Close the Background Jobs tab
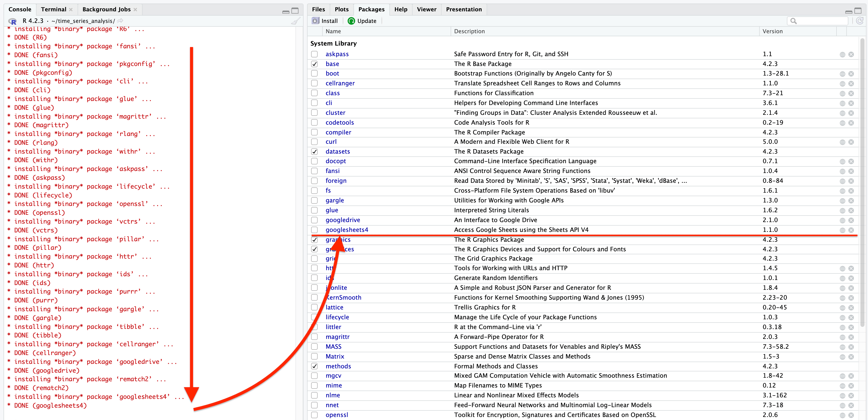The width and height of the screenshot is (868, 420). point(136,9)
